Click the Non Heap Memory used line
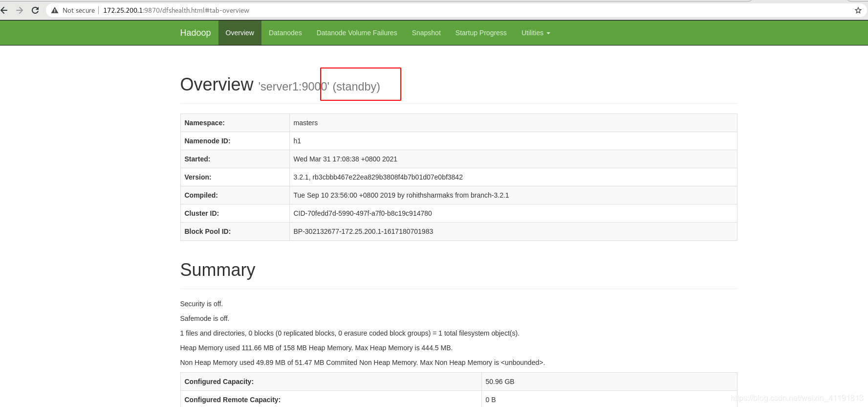Image resolution: width=868 pixels, height=407 pixels. tap(363, 362)
